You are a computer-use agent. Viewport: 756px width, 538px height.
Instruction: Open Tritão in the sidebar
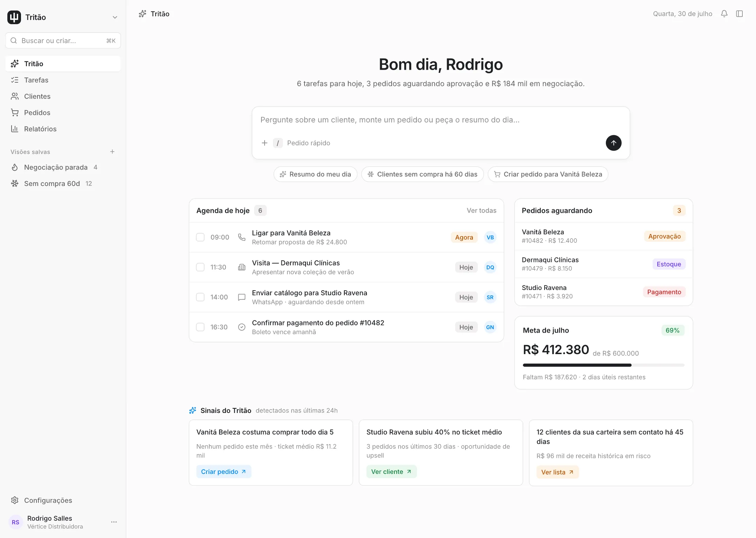tap(63, 64)
